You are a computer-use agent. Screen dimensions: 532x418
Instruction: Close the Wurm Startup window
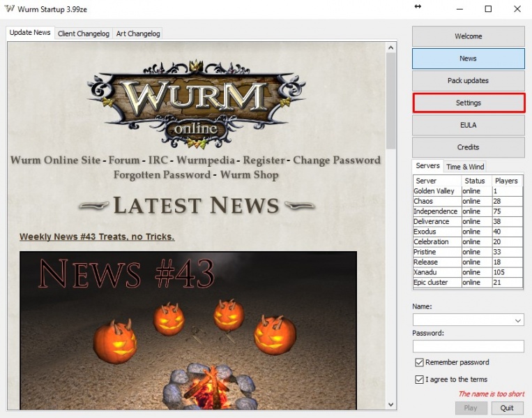pyautogui.click(x=517, y=9)
